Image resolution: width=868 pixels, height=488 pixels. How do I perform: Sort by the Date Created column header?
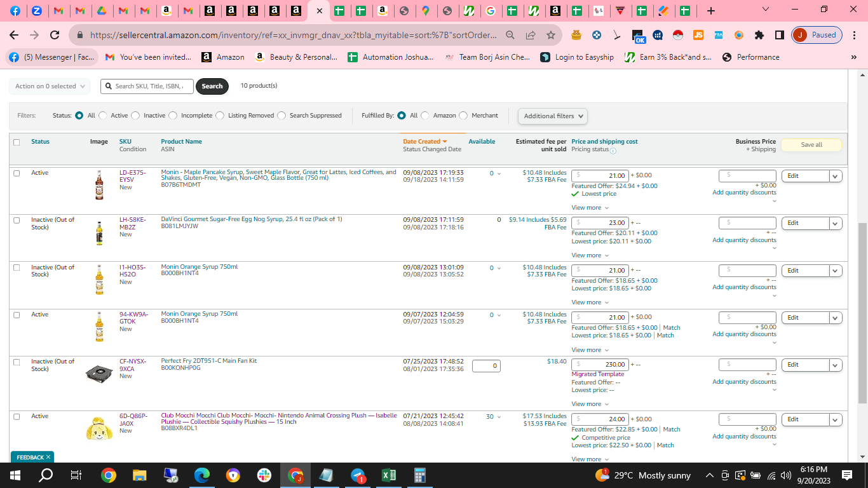pos(424,142)
